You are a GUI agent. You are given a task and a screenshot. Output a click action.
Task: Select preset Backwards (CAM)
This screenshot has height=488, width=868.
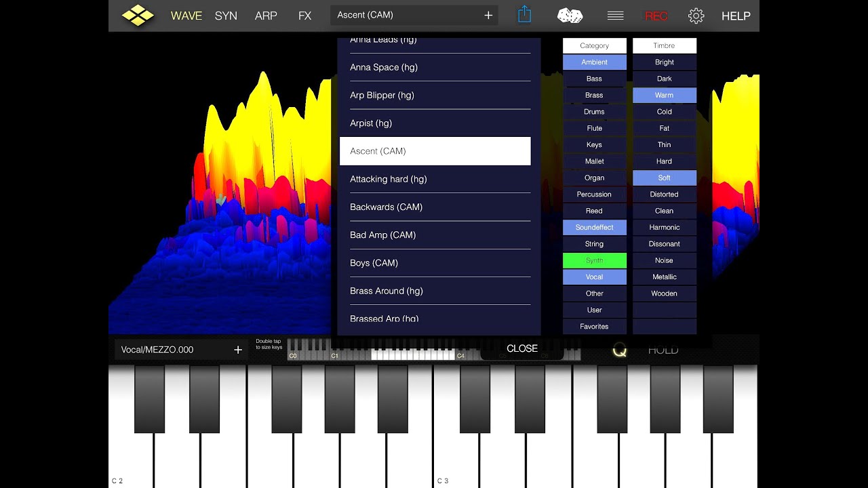(435, 207)
